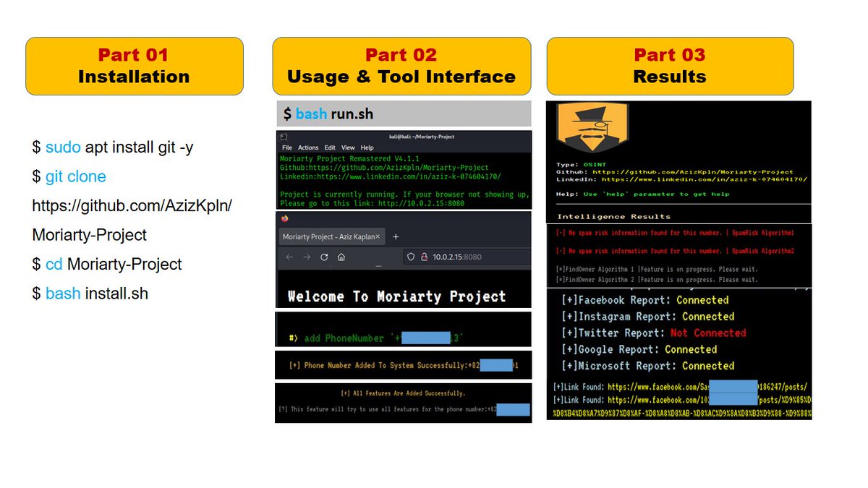The image size is (868, 488).
Task: Open the terminal Edit menu
Action: 330,147
